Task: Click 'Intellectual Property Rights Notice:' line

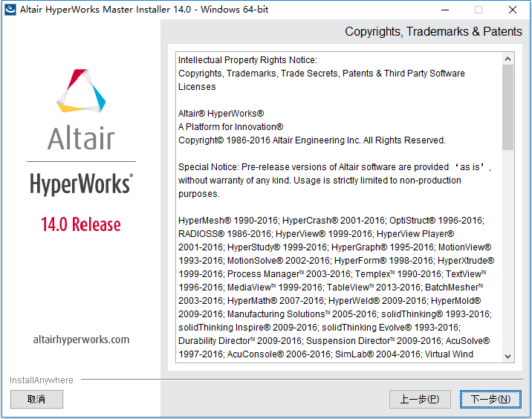Action: click(x=247, y=60)
